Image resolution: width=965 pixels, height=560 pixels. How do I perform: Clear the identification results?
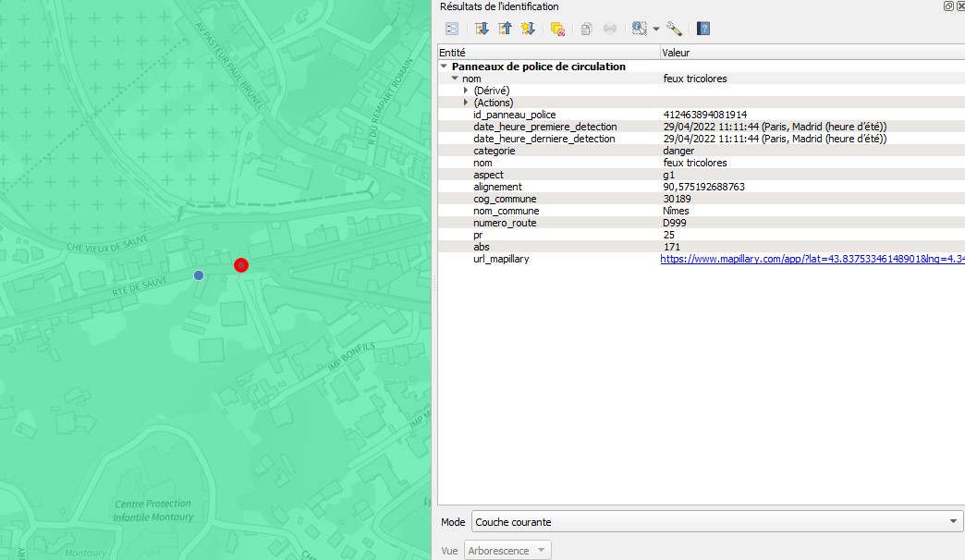557,29
